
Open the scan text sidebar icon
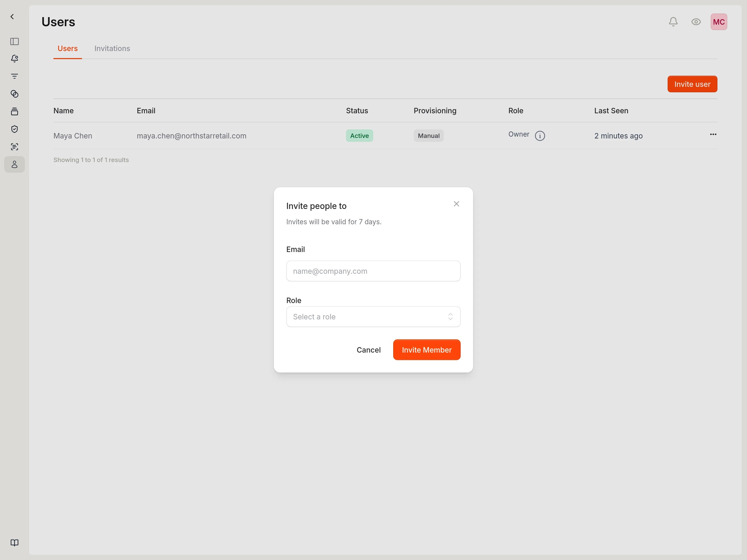(15, 146)
